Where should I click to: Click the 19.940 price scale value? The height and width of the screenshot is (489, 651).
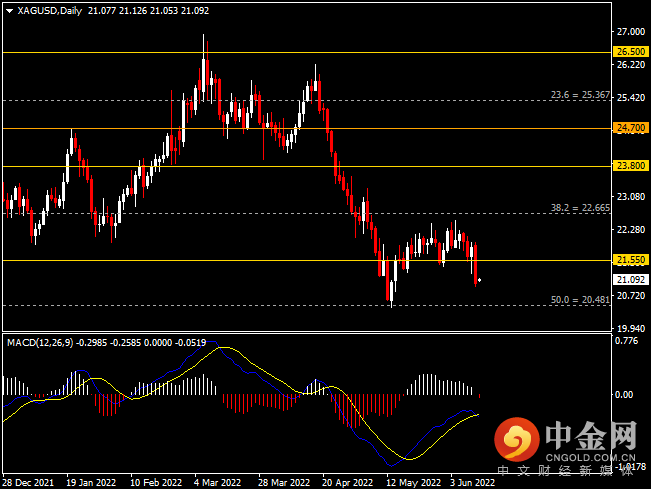[631, 329]
